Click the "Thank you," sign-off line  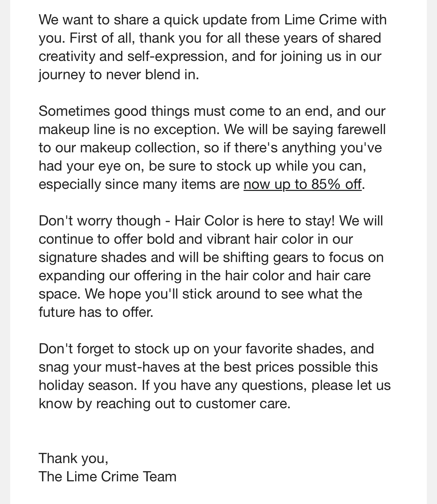coord(73,458)
